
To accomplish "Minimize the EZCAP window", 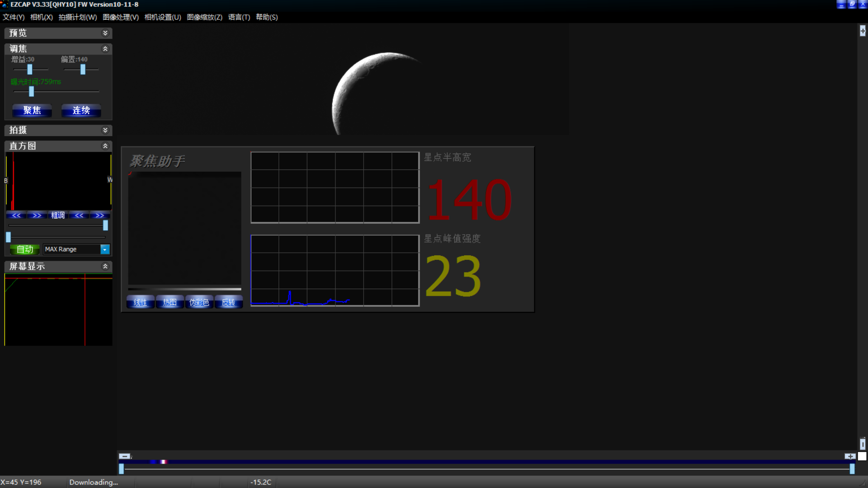I will (x=841, y=5).
